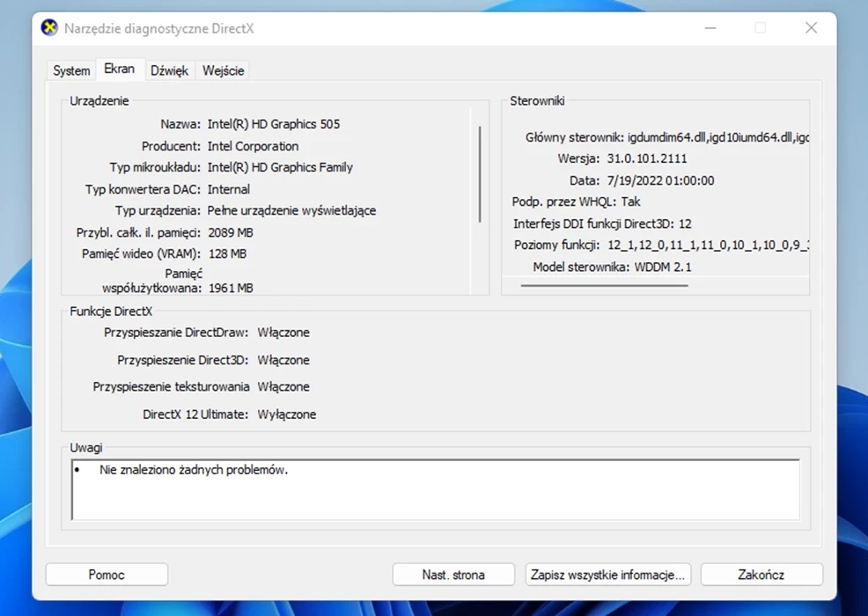Click the Interfejs DDI funkcji Direct3D value 12

(x=685, y=224)
